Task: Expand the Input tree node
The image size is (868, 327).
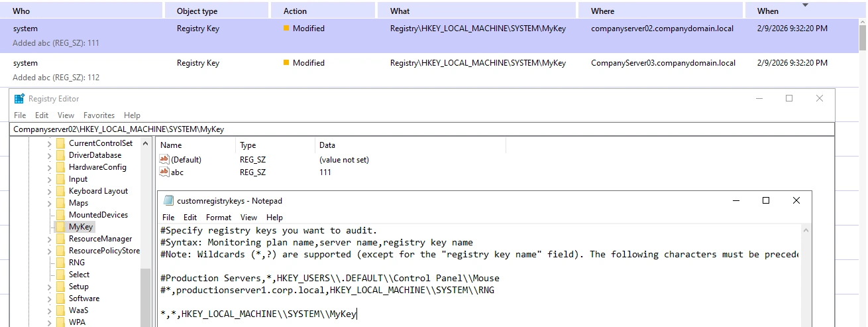Action: 50,180
